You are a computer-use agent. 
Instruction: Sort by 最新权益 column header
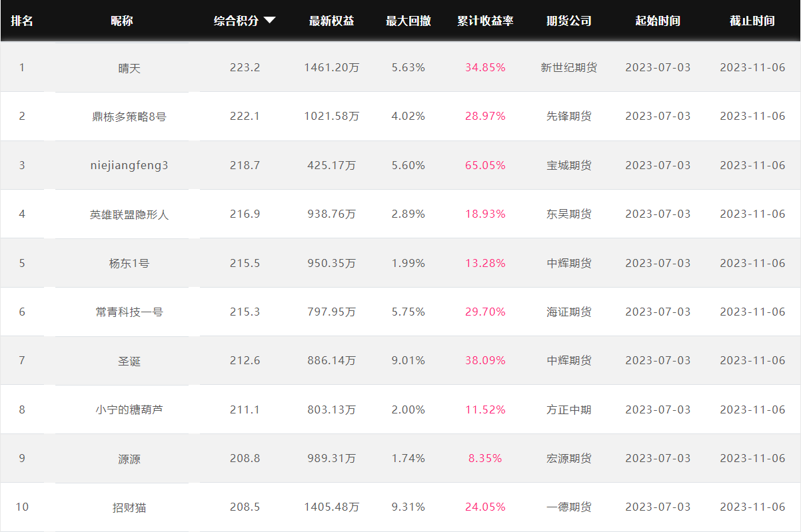332,21
